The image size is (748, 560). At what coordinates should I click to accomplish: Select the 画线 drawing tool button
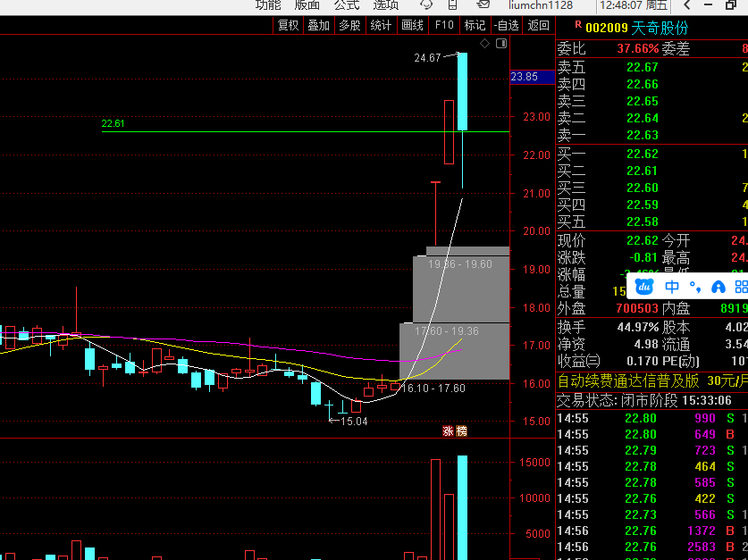pyautogui.click(x=412, y=25)
